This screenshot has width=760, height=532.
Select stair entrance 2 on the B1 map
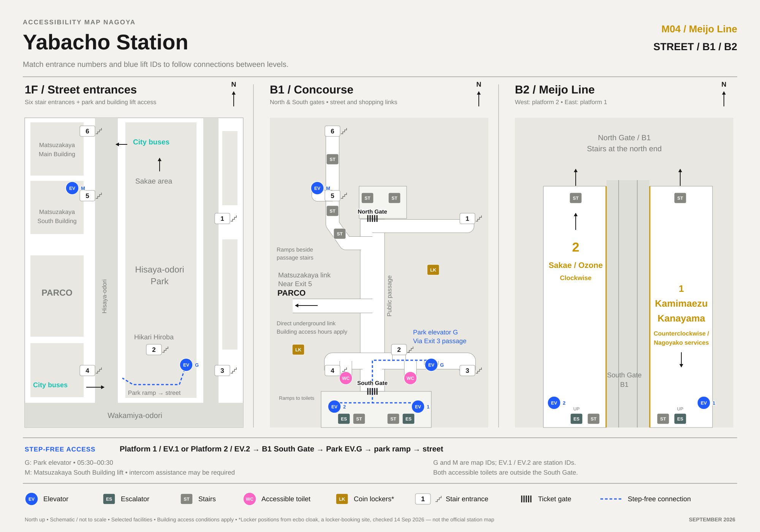(399, 350)
